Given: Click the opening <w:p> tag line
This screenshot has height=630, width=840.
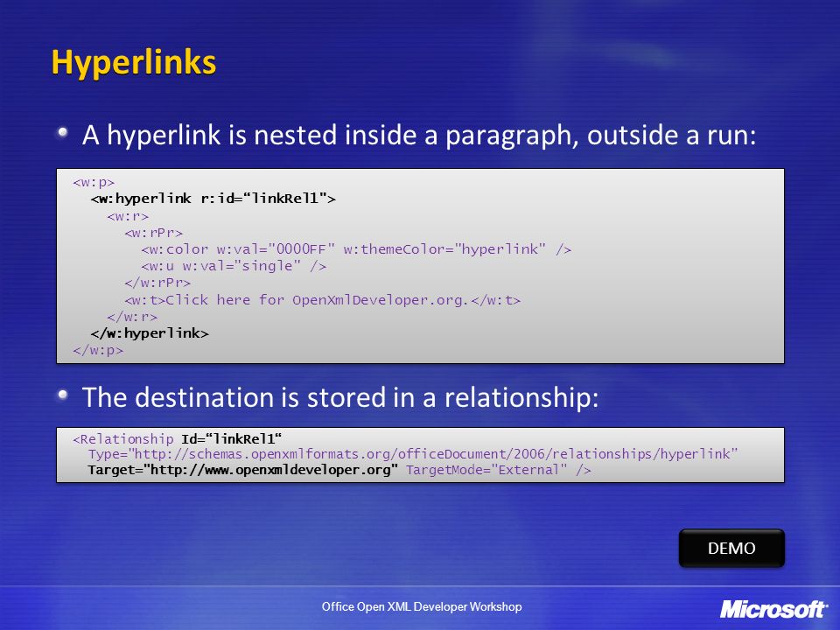Looking at the screenshot, I should pyautogui.click(x=94, y=182).
